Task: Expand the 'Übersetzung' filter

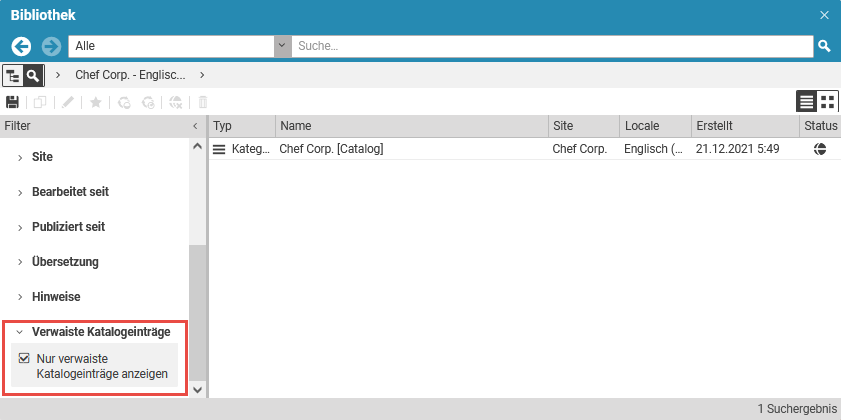Action: [x=64, y=262]
